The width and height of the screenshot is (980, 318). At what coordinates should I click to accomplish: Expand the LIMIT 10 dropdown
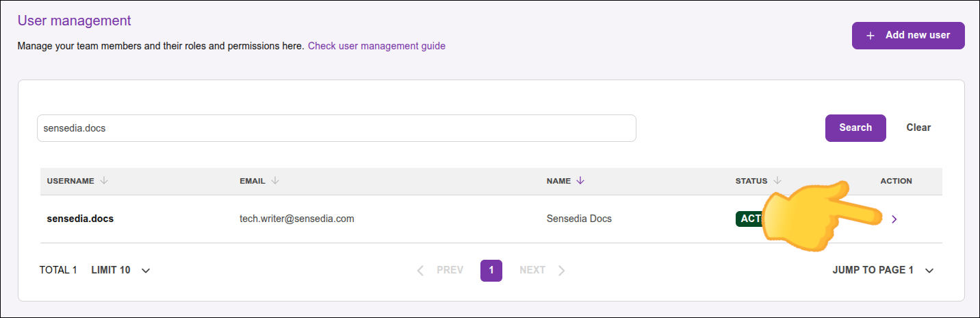click(x=145, y=270)
